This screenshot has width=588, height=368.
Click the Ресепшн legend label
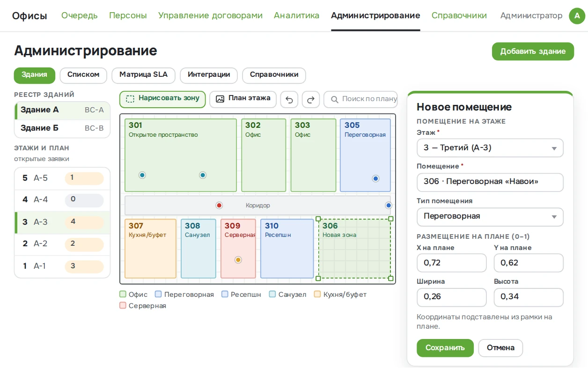point(246,294)
